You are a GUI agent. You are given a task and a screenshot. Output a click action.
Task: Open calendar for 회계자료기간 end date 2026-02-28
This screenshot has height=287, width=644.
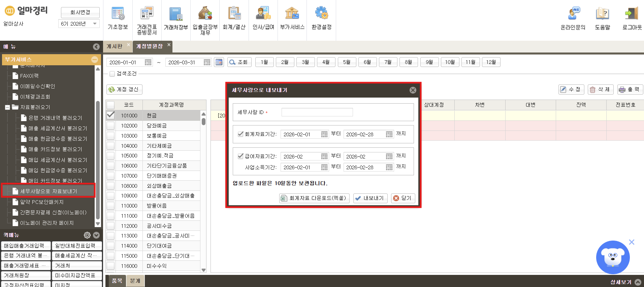coord(389,134)
